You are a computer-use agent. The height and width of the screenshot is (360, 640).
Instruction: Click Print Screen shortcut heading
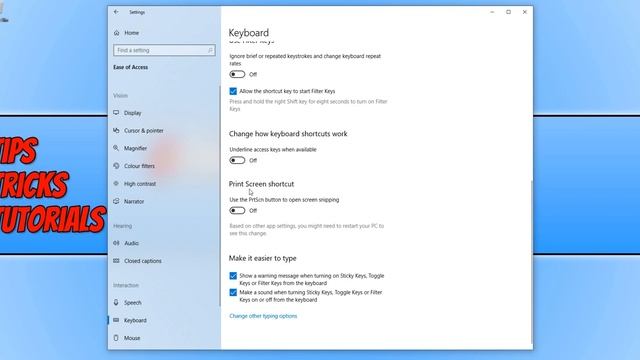pyautogui.click(x=261, y=184)
